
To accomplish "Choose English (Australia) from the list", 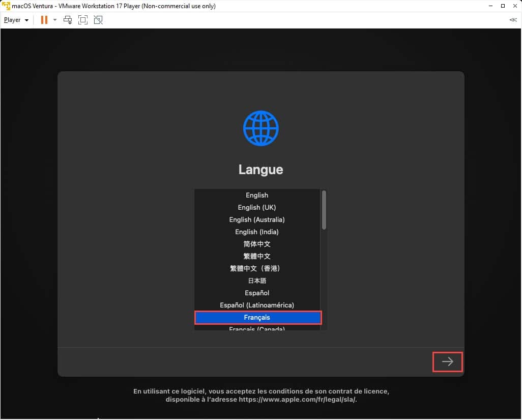I will (257, 220).
